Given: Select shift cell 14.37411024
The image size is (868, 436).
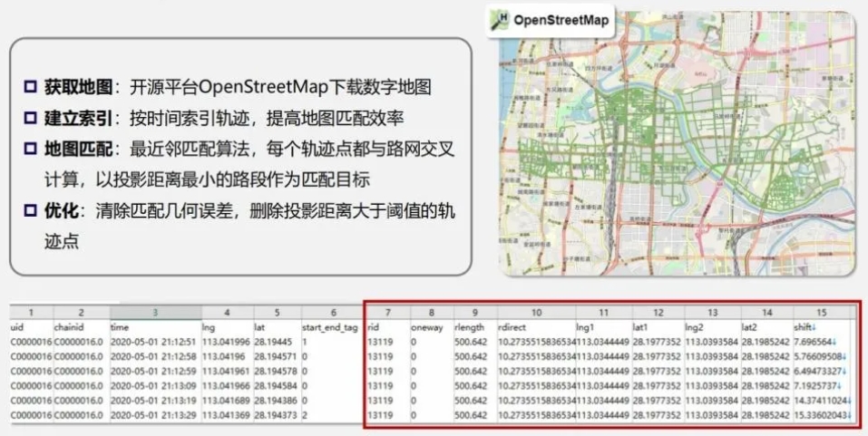Looking at the screenshot, I should [822, 401].
